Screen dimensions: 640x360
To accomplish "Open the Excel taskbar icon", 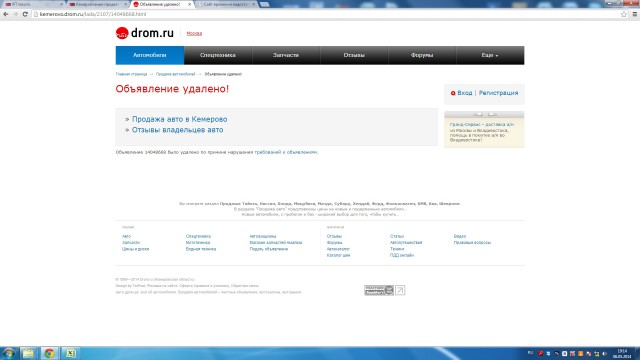I will point(71,353).
